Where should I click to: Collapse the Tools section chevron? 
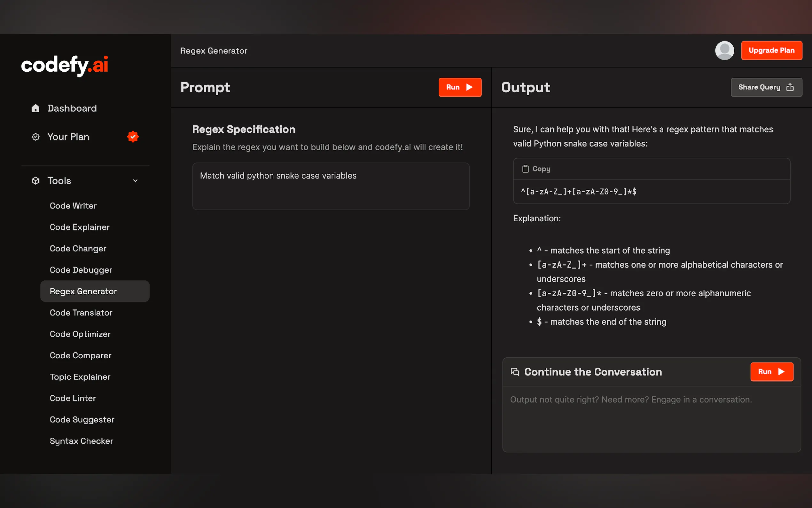click(135, 181)
